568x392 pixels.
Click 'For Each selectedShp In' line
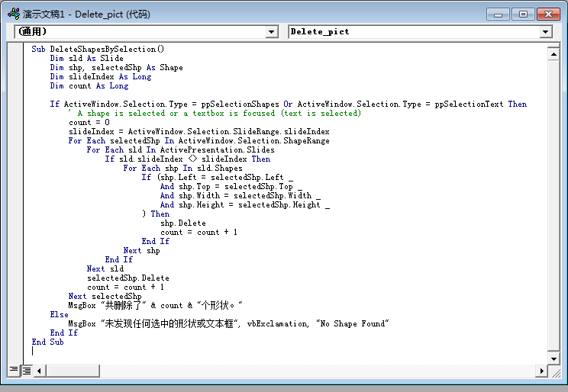(x=198, y=141)
